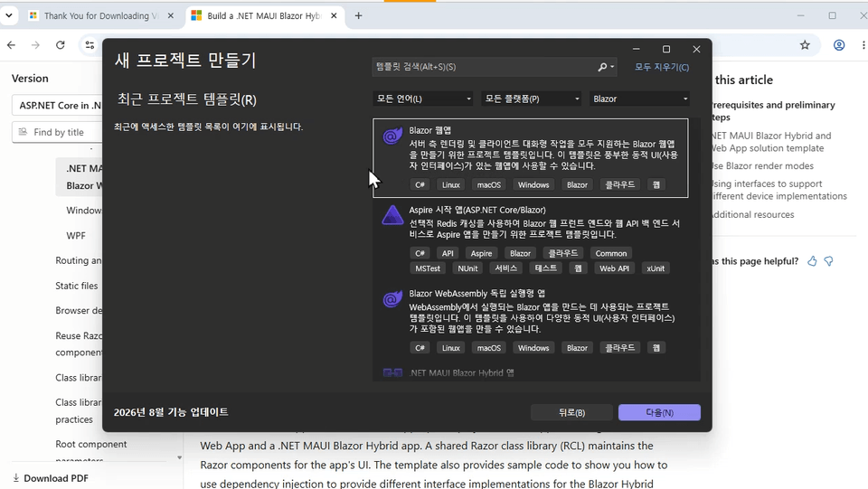
Task: Switch to Thank You for Downloading tab
Action: [x=101, y=15]
